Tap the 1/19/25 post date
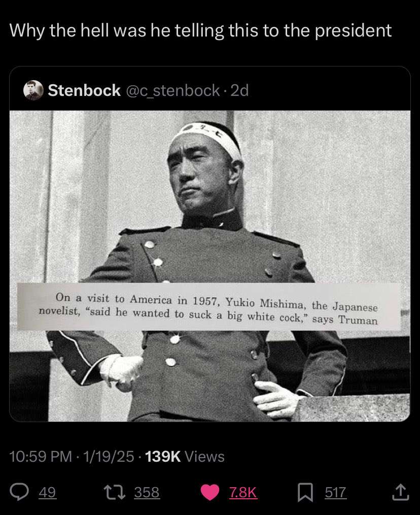Screen dimensions: 420x515 [109, 456]
